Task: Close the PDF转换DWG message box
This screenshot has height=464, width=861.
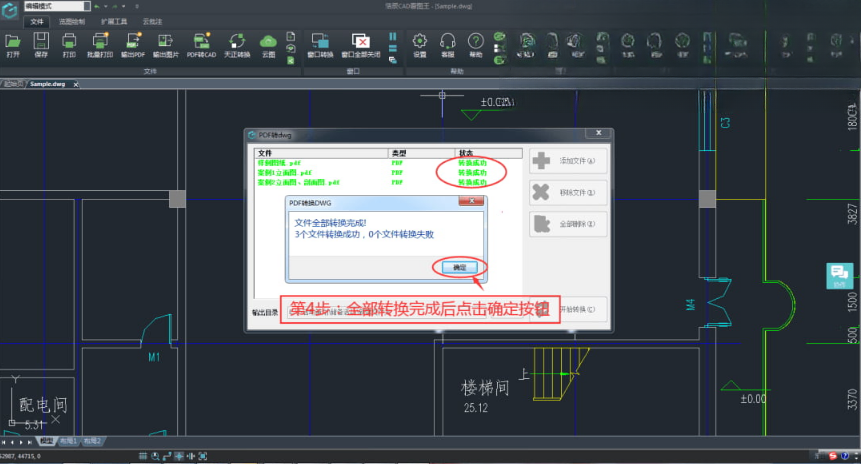Action: 471,201
